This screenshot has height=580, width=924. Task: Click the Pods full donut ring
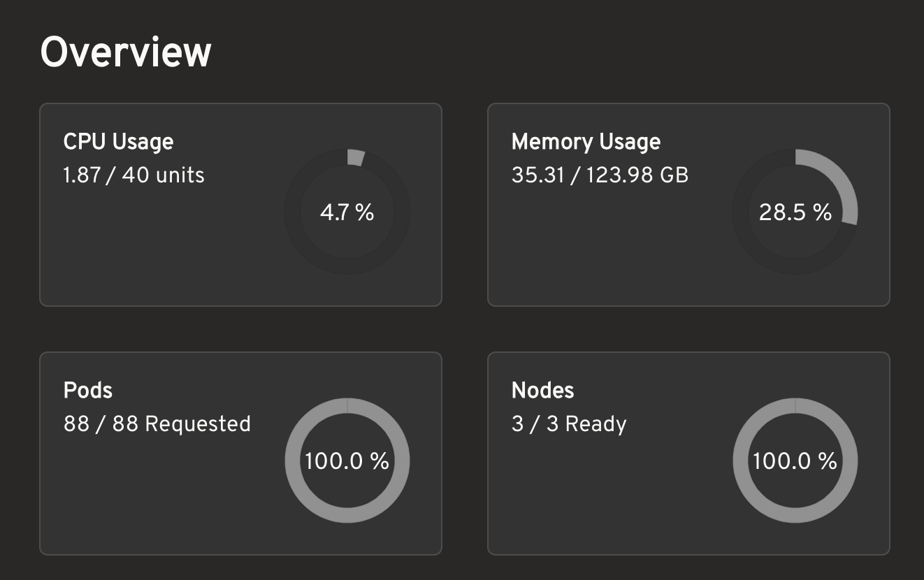(x=294, y=461)
